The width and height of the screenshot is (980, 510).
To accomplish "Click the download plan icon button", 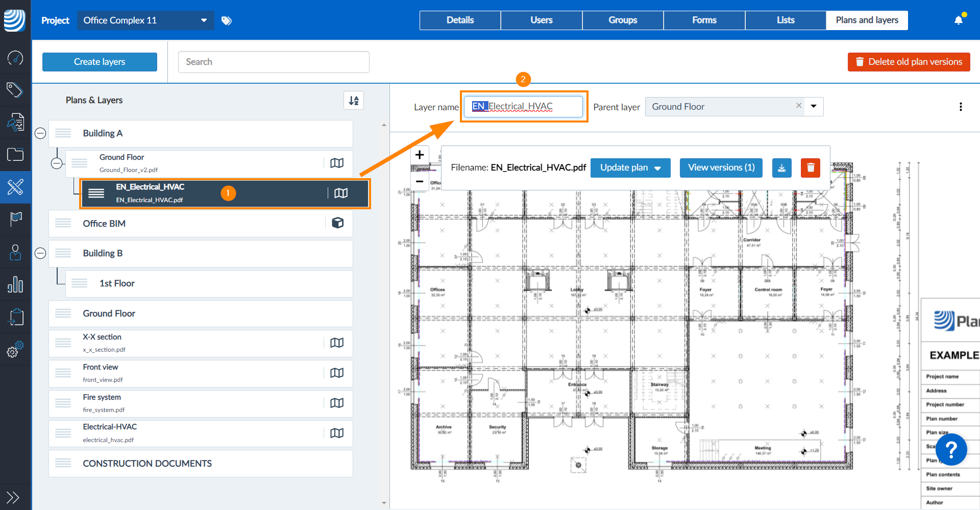I will [781, 168].
